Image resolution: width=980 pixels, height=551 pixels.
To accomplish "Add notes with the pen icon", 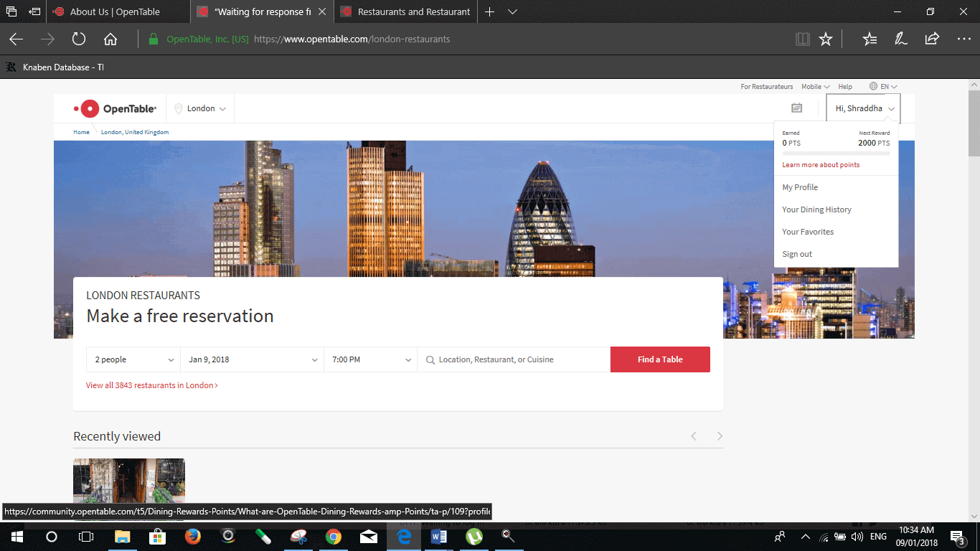I will [x=901, y=39].
